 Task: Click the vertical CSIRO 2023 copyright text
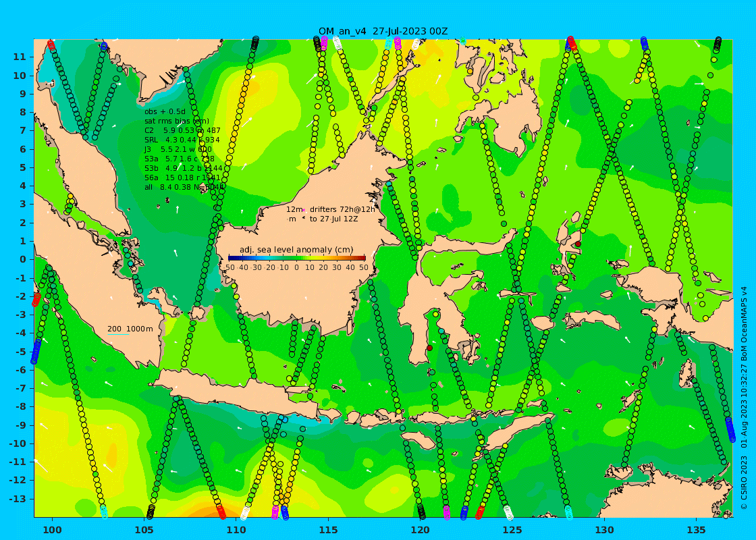click(745, 398)
